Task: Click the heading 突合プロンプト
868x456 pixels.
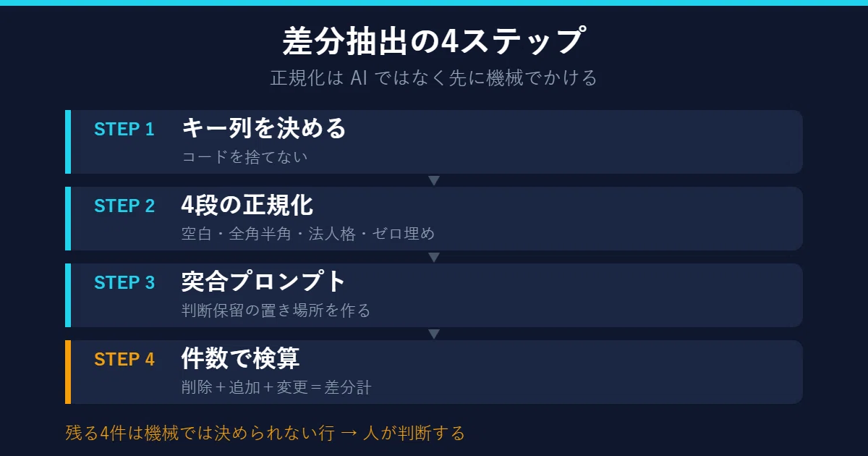Action: pyautogui.click(x=264, y=282)
